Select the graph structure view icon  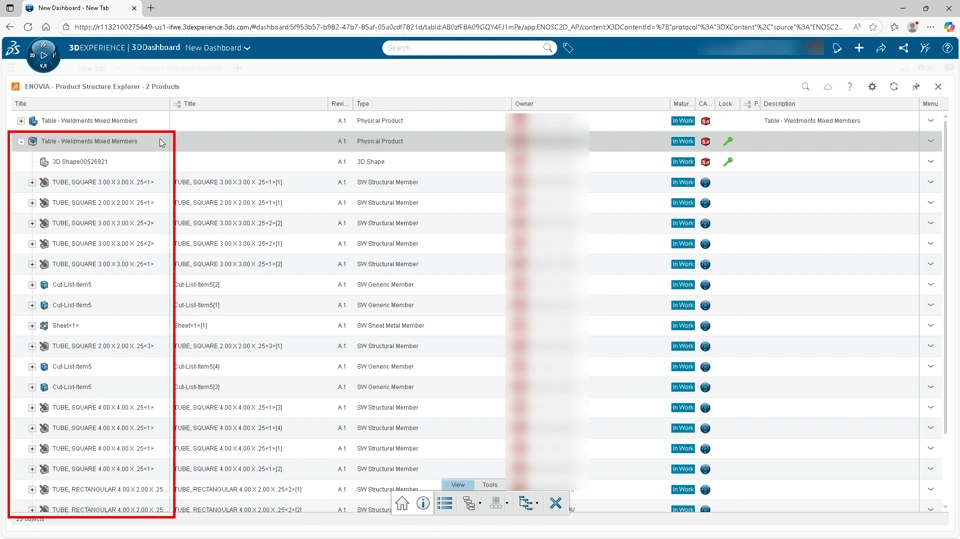pos(468,503)
